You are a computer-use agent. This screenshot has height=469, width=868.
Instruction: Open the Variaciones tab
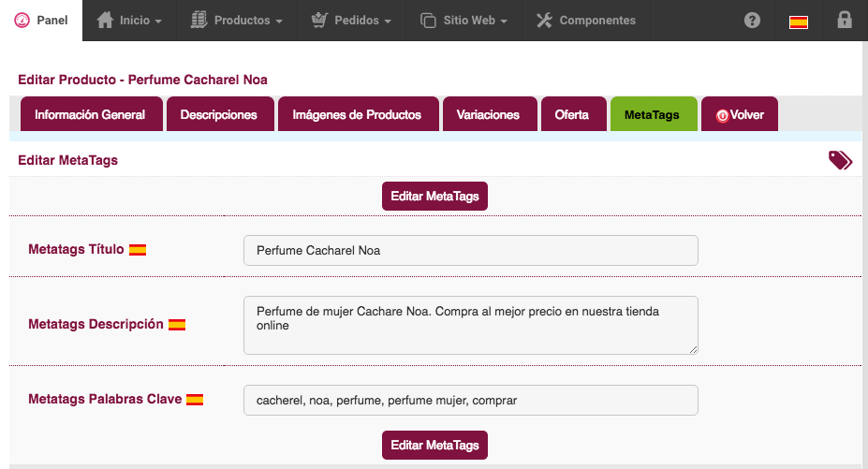click(x=490, y=114)
